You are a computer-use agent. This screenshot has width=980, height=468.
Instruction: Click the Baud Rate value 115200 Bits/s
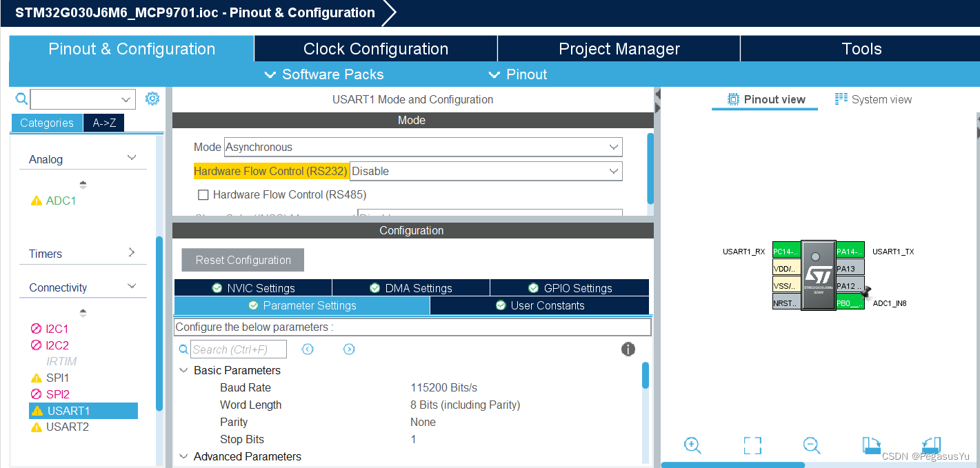[x=443, y=387]
